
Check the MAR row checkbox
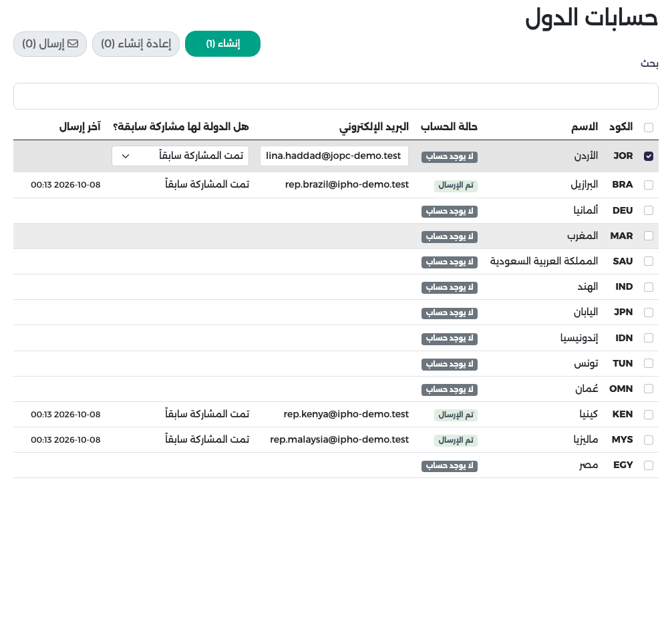pyautogui.click(x=649, y=236)
